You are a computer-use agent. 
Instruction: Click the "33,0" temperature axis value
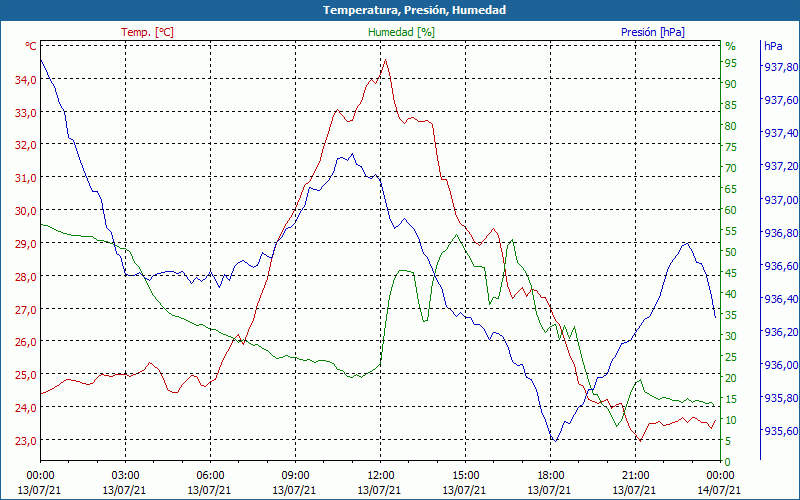(26, 112)
